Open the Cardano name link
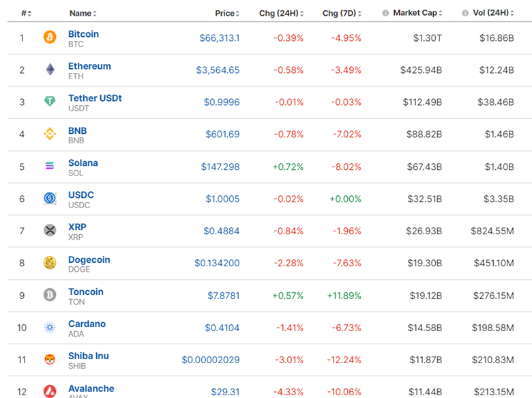The width and height of the screenshot is (532, 398). pyautogui.click(x=87, y=324)
